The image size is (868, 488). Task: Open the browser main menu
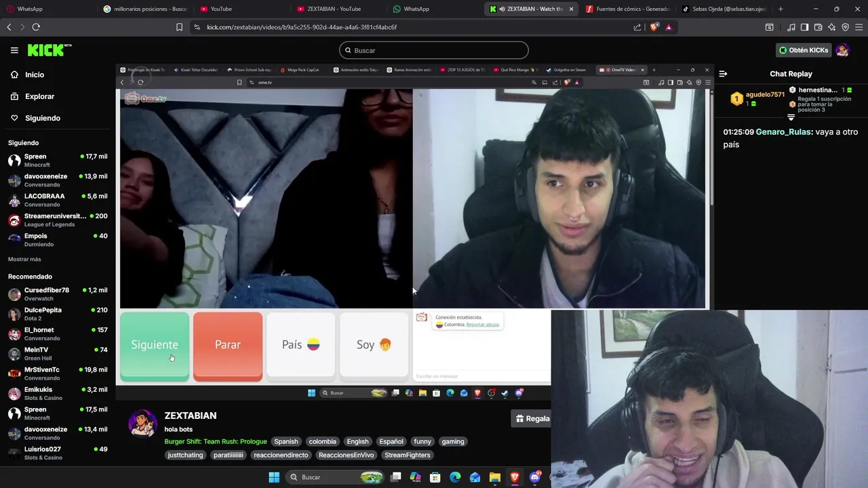coord(859,27)
